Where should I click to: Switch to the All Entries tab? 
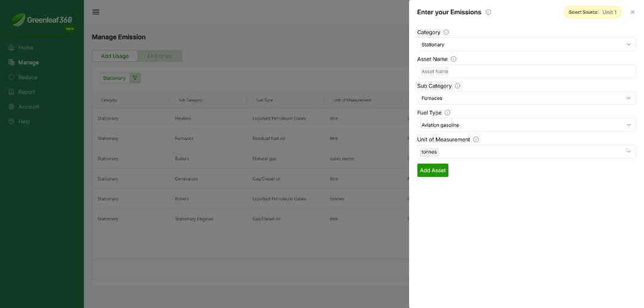click(x=159, y=56)
